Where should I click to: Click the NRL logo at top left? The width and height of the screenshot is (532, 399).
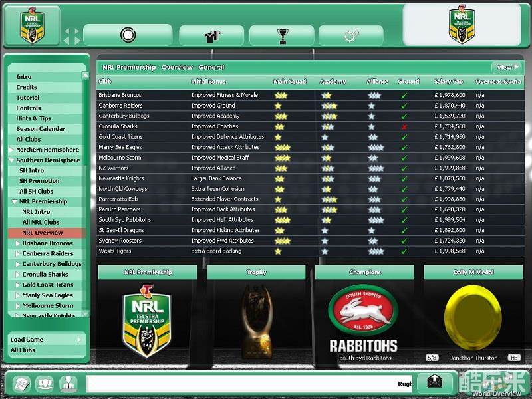pos(31,25)
